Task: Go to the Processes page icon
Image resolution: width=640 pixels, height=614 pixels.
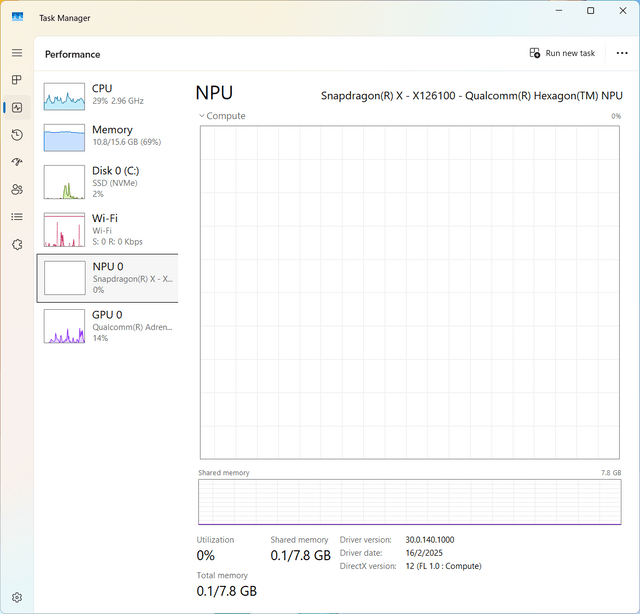Action: point(17,80)
